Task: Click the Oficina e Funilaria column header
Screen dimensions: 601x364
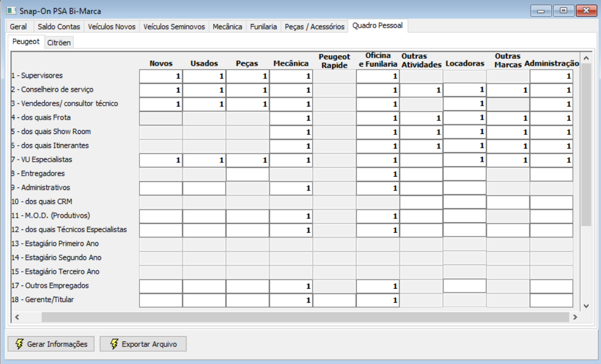Action: (x=378, y=60)
